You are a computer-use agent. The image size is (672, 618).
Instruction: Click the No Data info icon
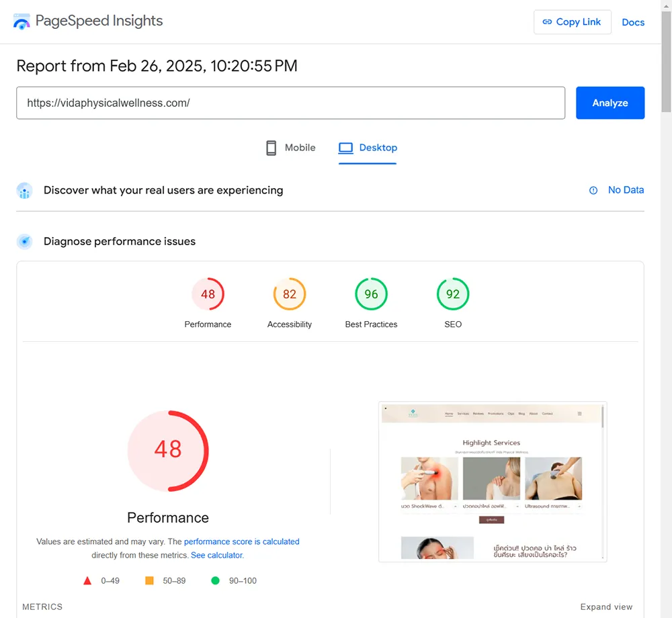pyautogui.click(x=593, y=190)
